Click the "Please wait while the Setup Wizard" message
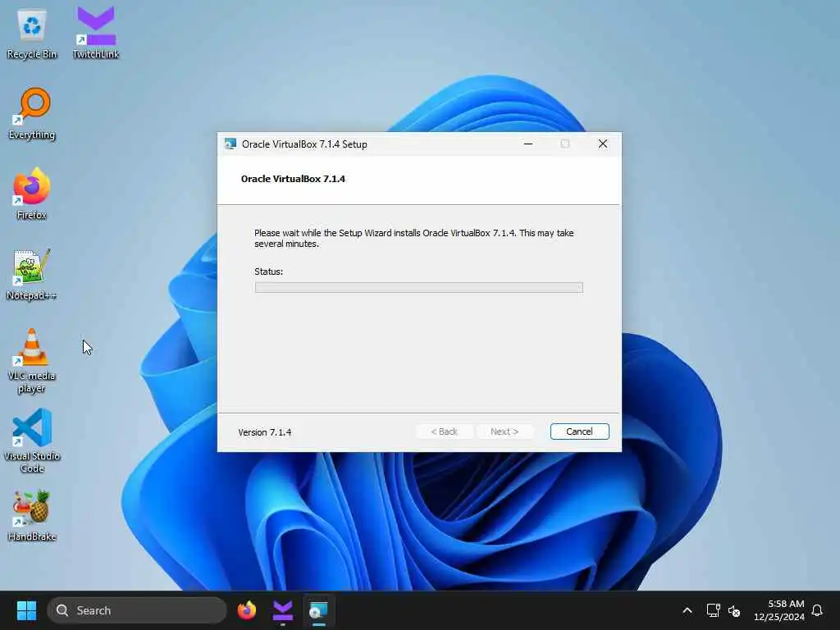 (414, 239)
